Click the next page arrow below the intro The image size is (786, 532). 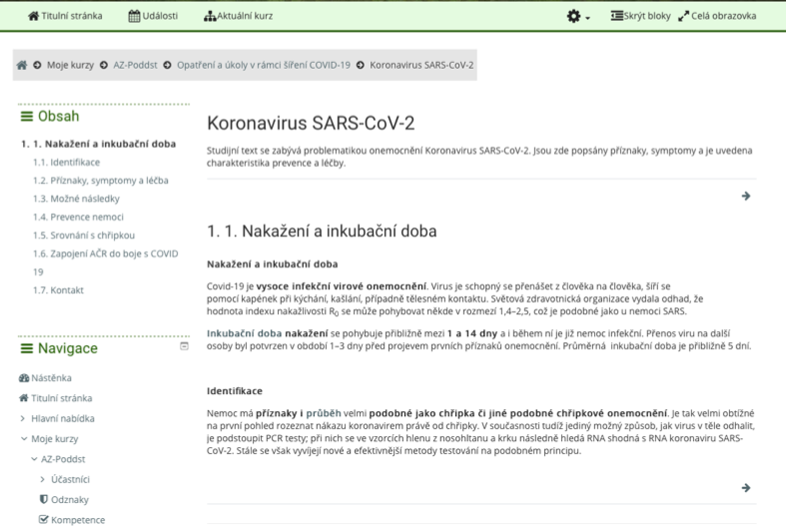pyautogui.click(x=745, y=197)
